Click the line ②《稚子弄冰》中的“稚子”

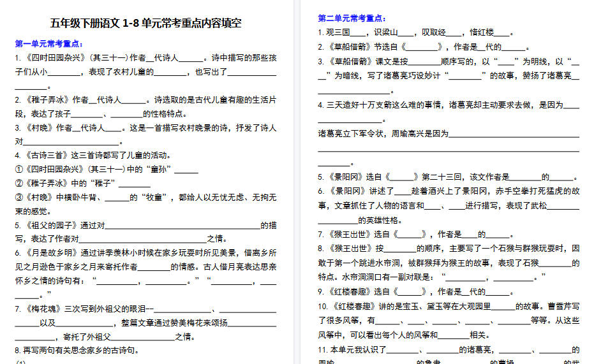click(x=82, y=184)
